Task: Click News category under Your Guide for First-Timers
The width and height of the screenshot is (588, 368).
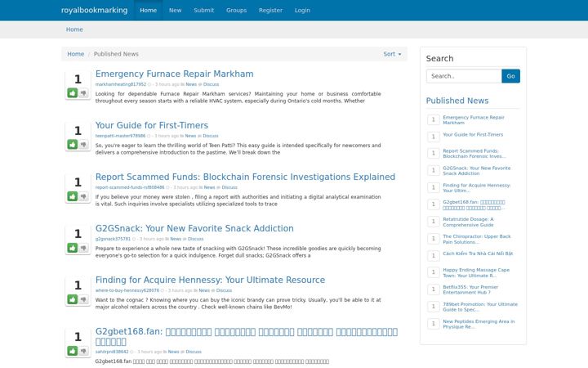Action: pyautogui.click(x=190, y=136)
